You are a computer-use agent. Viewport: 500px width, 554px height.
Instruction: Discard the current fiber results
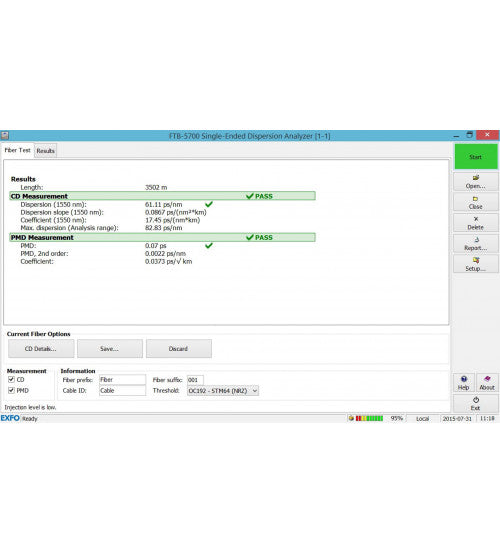pyautogui.click(x=178, y=349)
